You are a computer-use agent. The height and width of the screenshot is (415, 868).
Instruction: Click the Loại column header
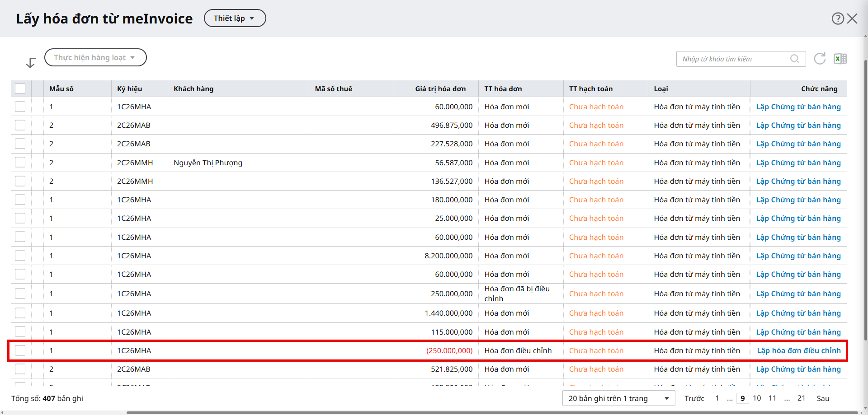(x=699, y=89)
